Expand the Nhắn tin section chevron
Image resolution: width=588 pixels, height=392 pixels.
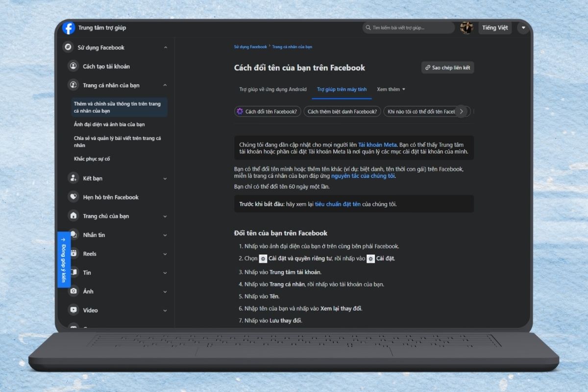point(165,235)
